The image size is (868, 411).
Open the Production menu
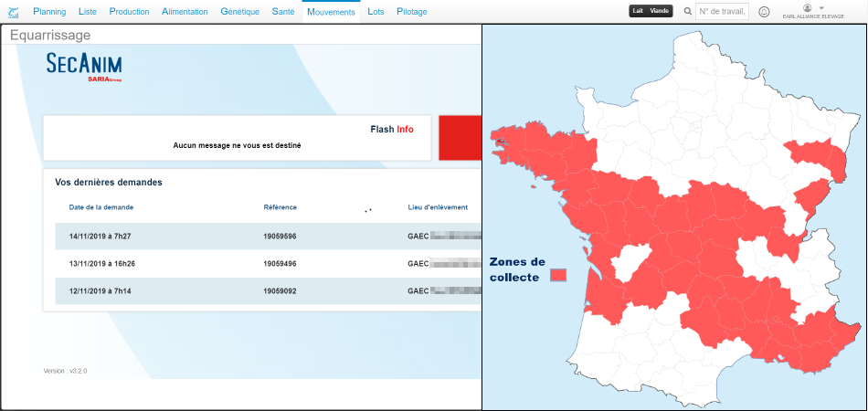pos(129,12)
